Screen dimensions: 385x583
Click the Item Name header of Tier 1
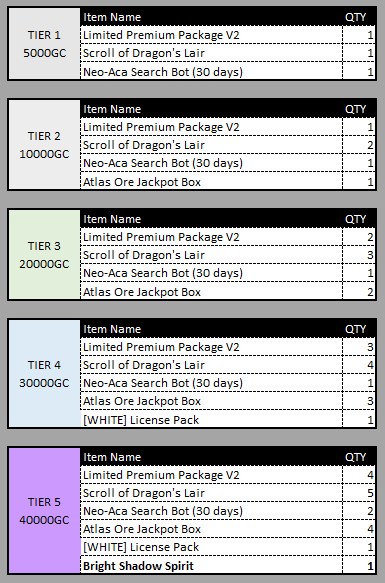pos(112,17)
